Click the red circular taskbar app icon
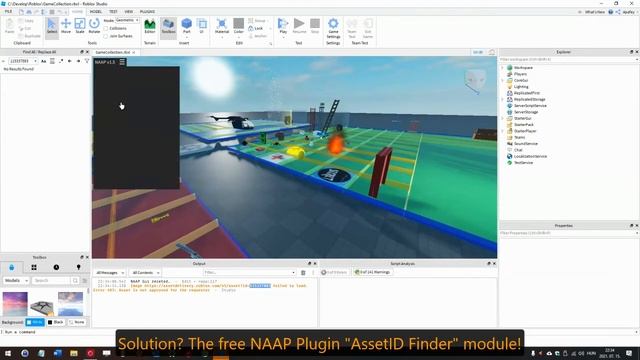The height and width of the screenshot is (360, 640). pos(90,353)
